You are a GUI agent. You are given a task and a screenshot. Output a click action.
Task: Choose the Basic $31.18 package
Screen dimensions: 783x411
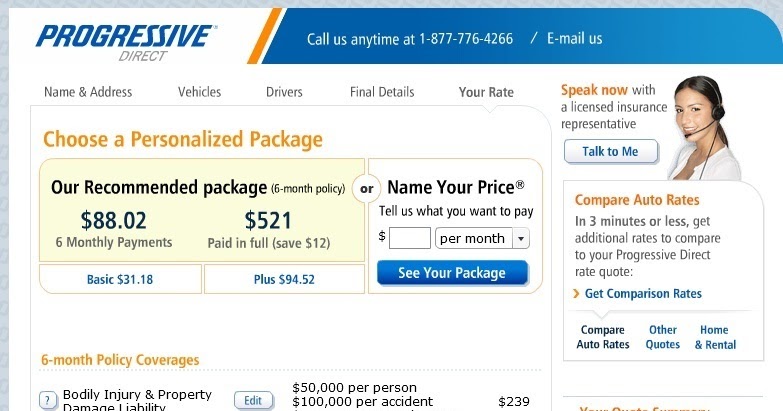click(x=120, y=279)
